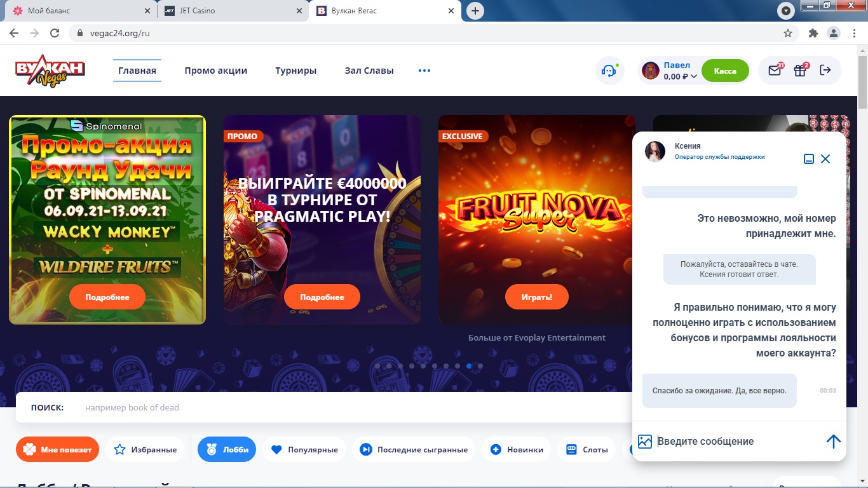Switch to the JET Casino tab

tap(232, 11)
